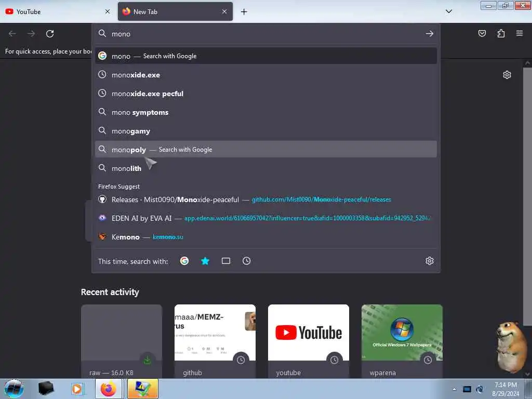Open the Extensions puzzle icon
Viewport: 532px width, 399px height.
point(501,33)
